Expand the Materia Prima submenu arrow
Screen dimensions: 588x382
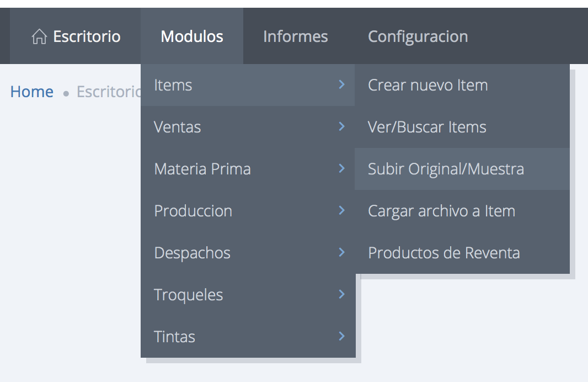coord(341,168)
